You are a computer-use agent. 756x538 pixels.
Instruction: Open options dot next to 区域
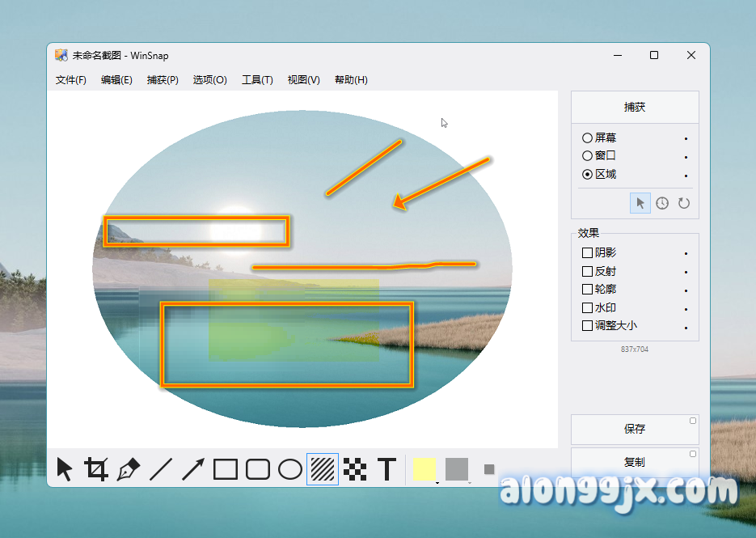pos(686,176)
